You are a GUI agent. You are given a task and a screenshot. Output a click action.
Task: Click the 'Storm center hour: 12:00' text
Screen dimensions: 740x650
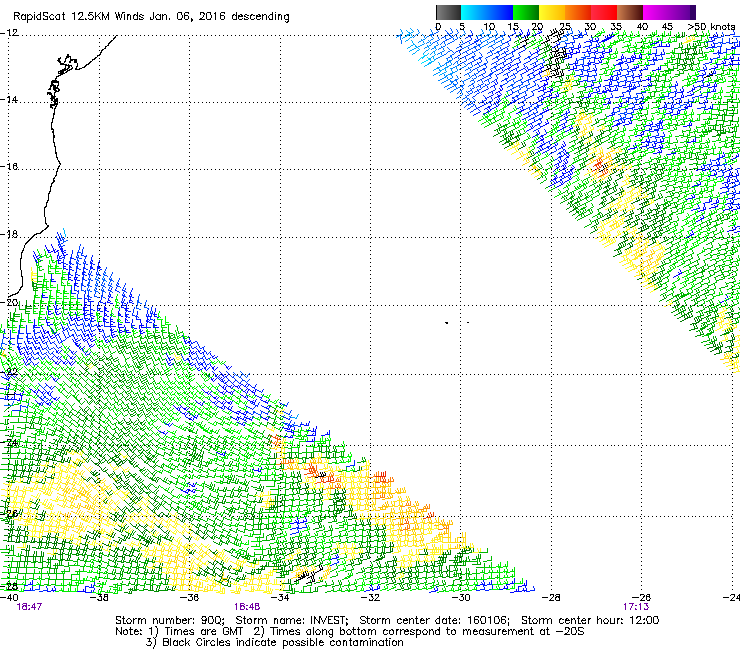point(590,620)
